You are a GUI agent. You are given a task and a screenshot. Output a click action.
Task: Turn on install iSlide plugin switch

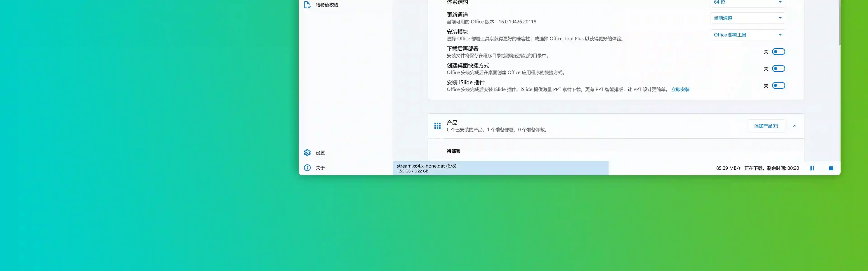coord(778,86)
